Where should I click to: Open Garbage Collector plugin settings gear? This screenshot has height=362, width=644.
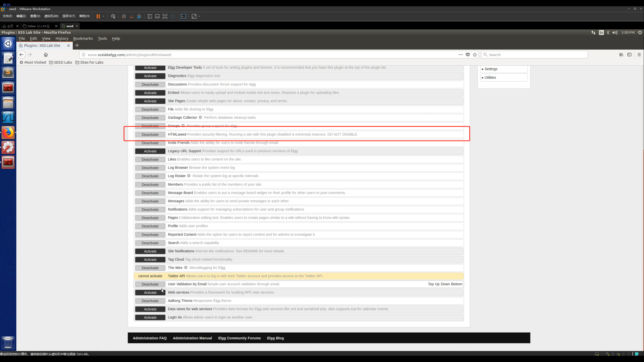[200, 117]
